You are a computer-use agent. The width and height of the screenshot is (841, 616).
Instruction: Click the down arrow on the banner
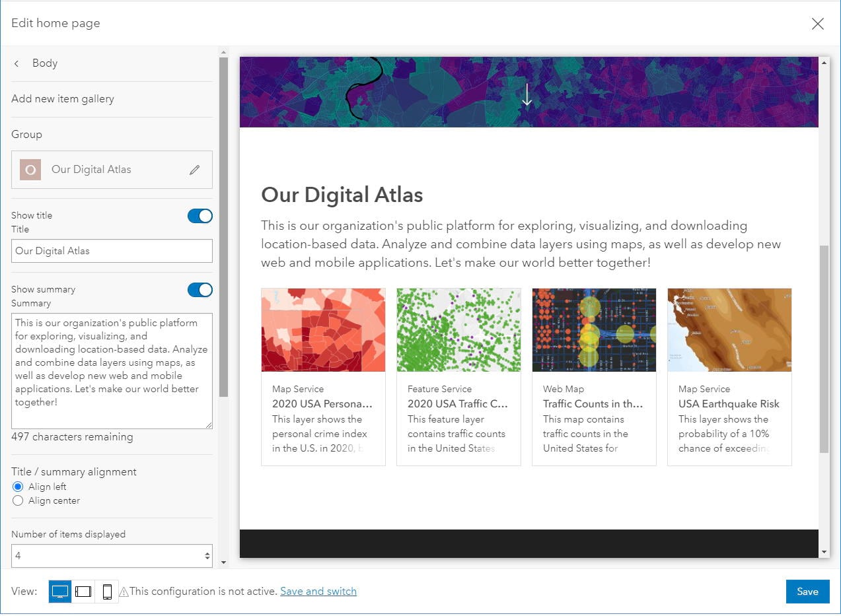point(527,95)
